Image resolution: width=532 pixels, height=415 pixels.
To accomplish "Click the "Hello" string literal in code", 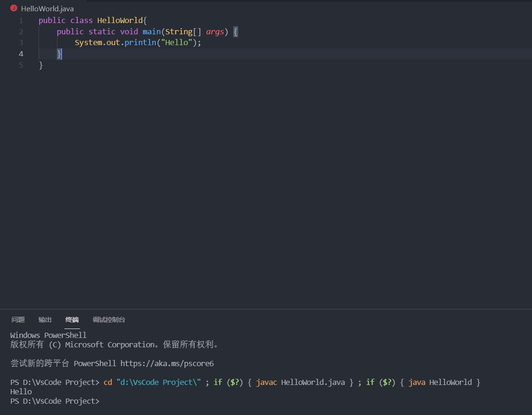I will tap(176, 42).
